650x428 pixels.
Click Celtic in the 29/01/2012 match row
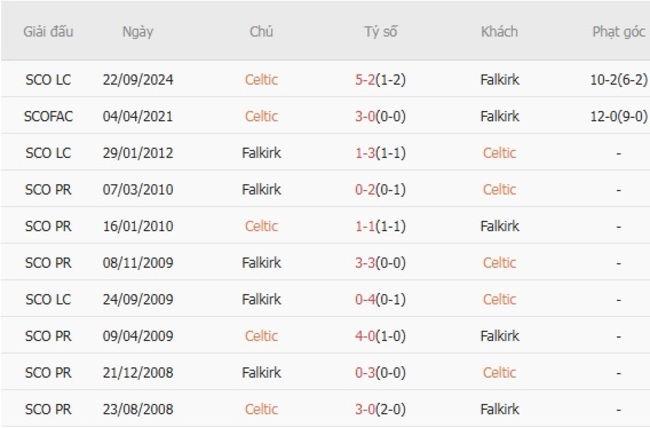[499, 153]
